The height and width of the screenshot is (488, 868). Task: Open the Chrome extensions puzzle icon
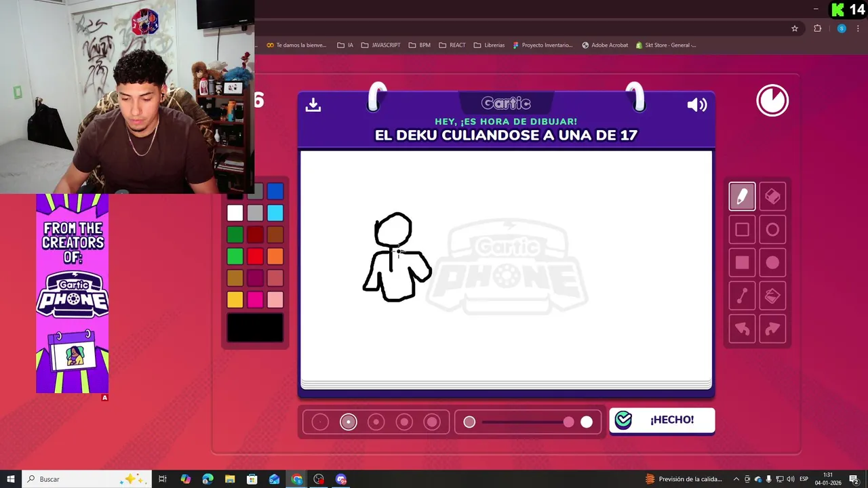(817, 28)
